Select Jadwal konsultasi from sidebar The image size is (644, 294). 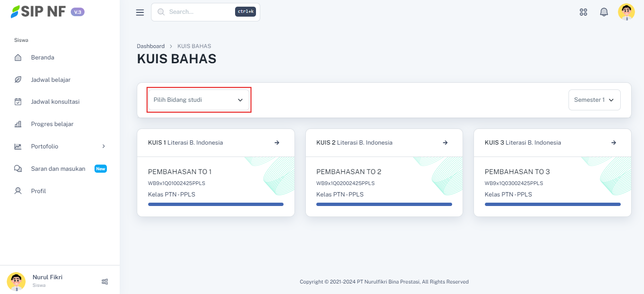pos(55,102)
